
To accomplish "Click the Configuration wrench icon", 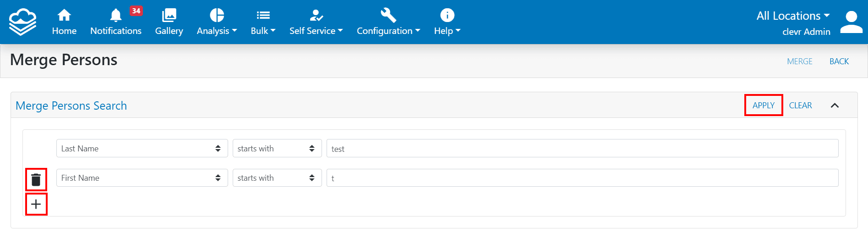I will point(388,15).
